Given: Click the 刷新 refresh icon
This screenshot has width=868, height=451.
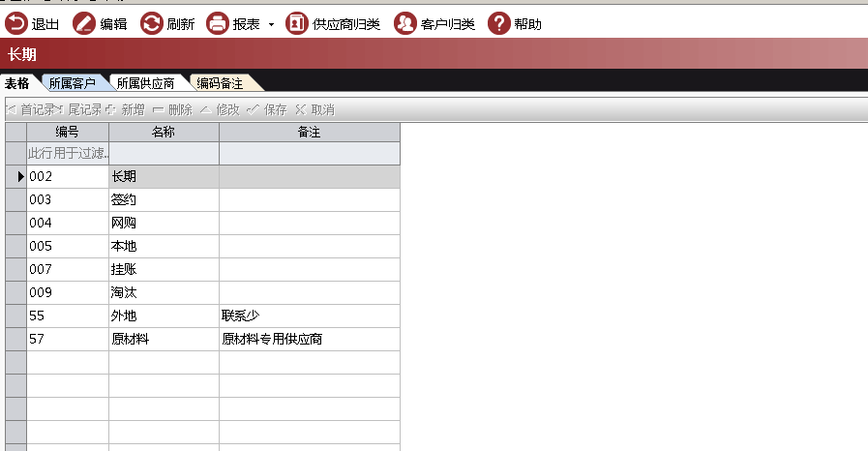Looking at the screenshot, I should point(152,24).
